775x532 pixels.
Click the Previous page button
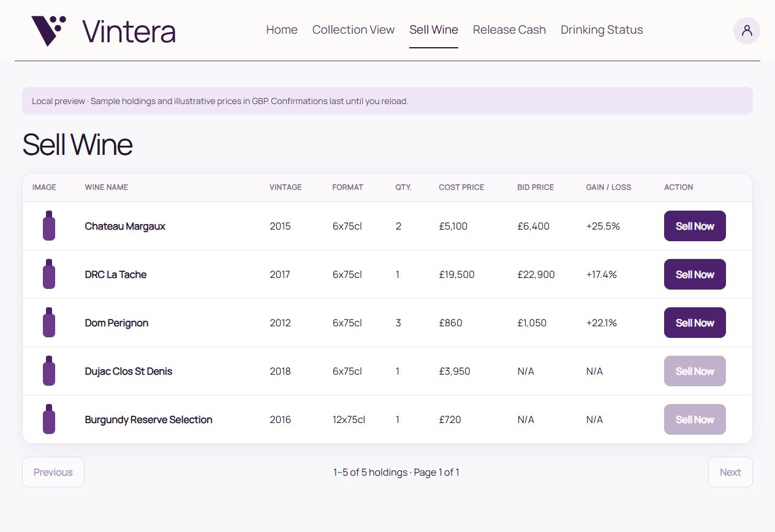coord(53,472)
